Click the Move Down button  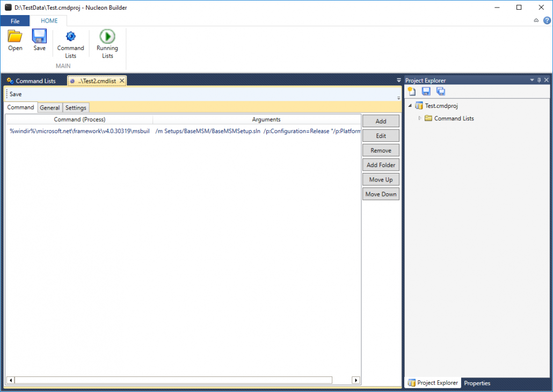point(381,194)
